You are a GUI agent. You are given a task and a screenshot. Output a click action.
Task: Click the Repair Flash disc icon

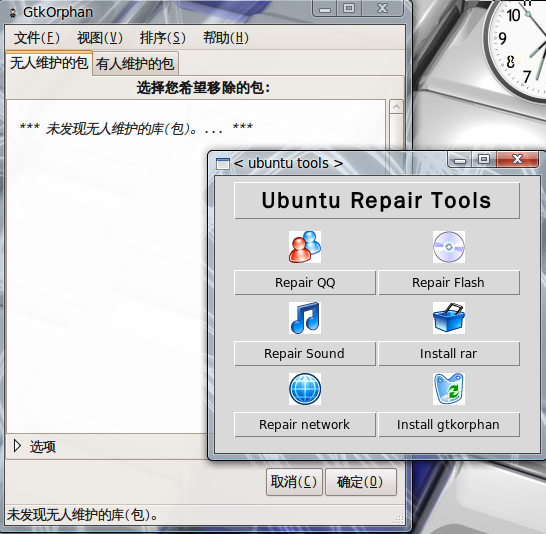pyautogui.click(x=448, y=247)
